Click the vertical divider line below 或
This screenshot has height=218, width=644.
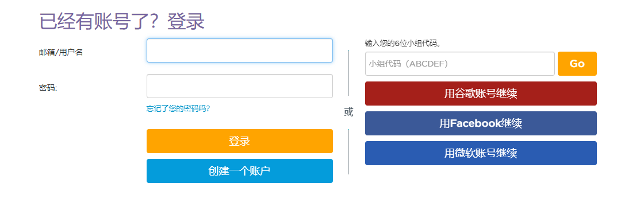coord(348,151)
